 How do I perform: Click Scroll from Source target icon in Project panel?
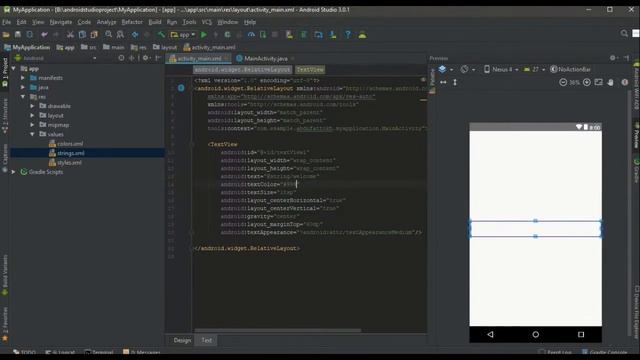(x=121, y=58)
